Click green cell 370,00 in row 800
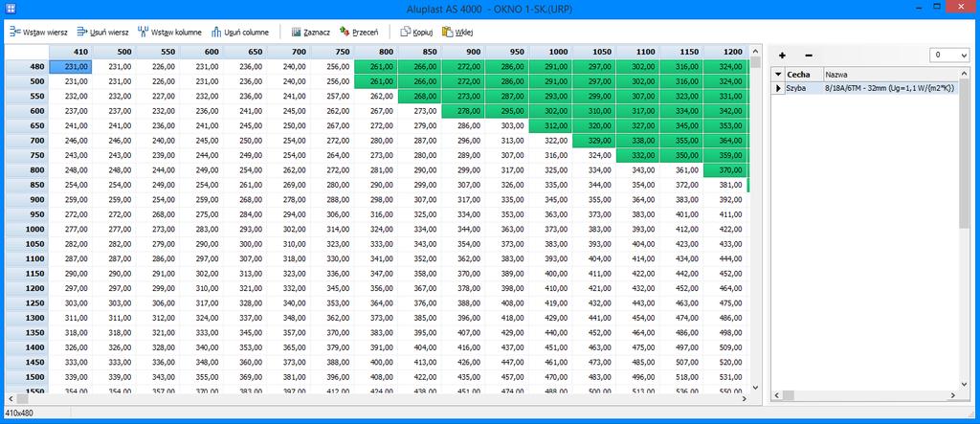 [725, 170]
